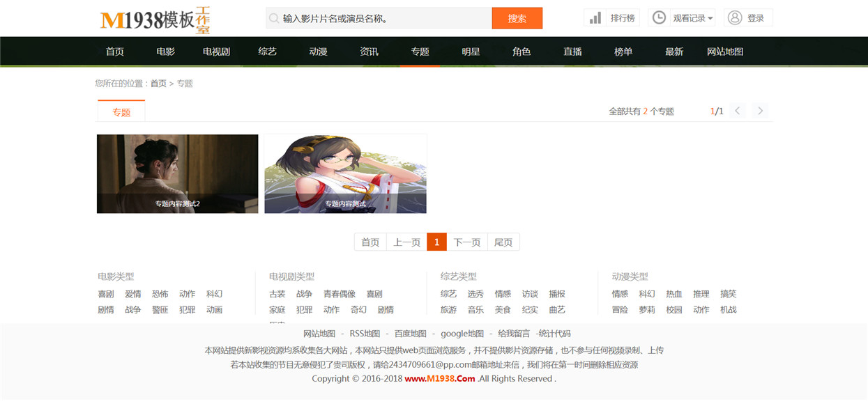Open 喜剧 under 电影类型

click(106, 294)
